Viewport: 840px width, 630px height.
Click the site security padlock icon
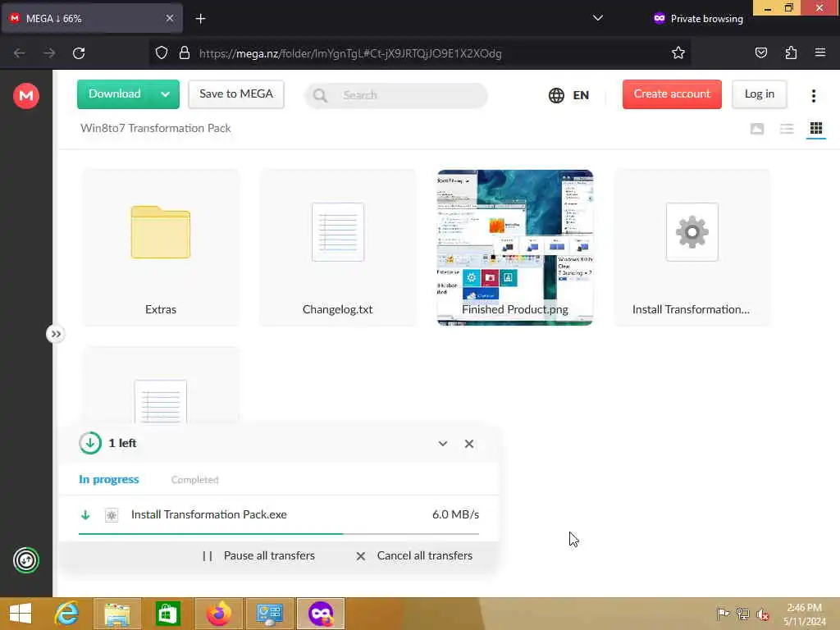point(185,53)
